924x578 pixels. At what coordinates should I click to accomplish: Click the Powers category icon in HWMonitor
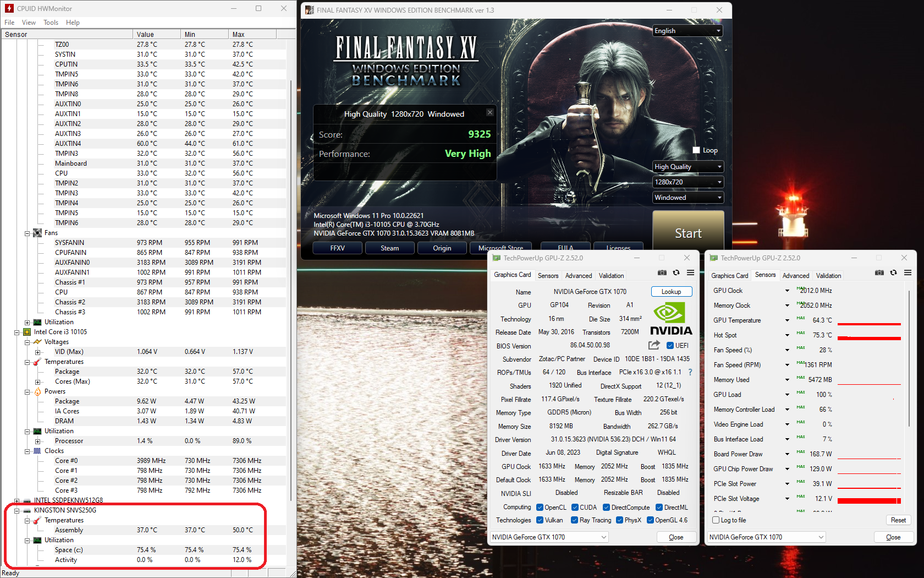tap(37, 391)
